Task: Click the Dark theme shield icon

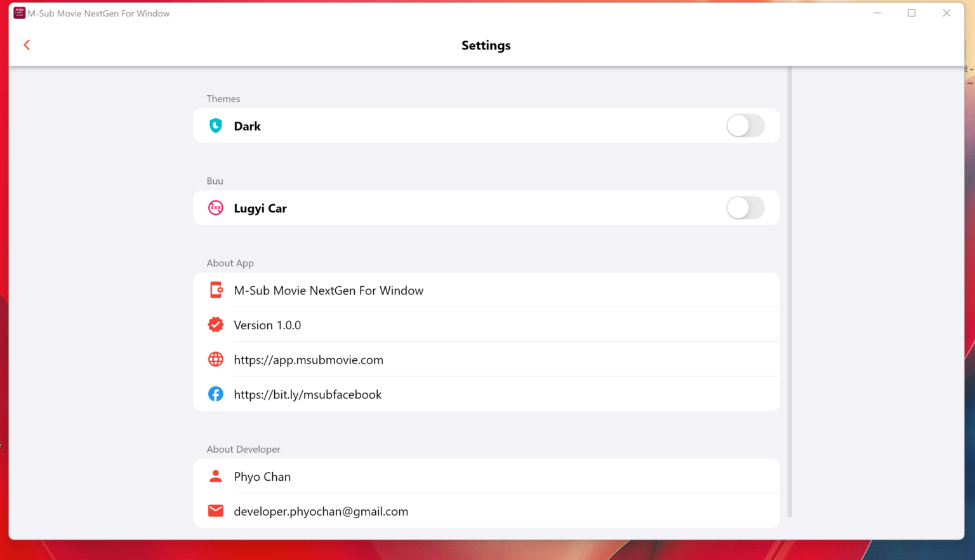Action: [216, 126]
